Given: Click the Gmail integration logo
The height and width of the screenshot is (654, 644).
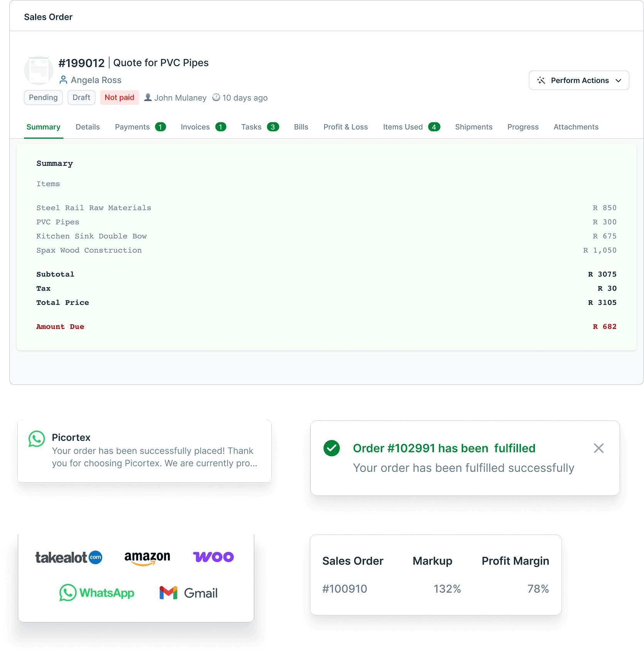Looking at the screenshot, I should (x=188, y=593).
